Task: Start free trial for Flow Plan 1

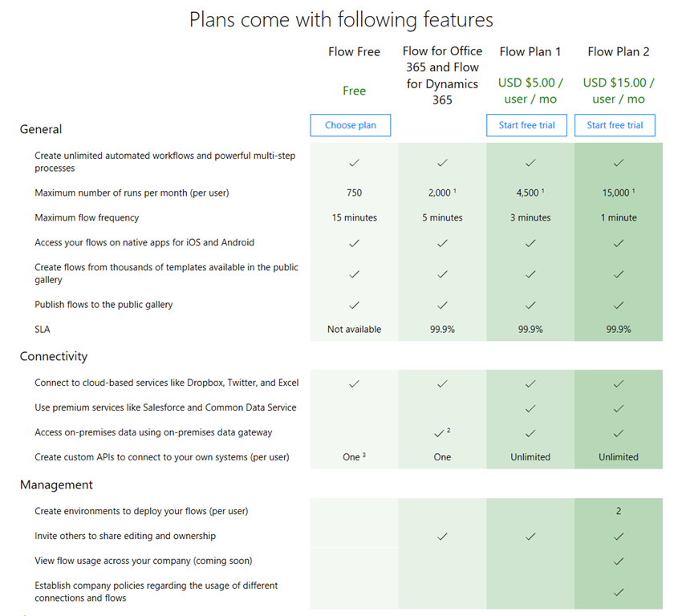Action: pyautogui.click(x=526, y=125)
